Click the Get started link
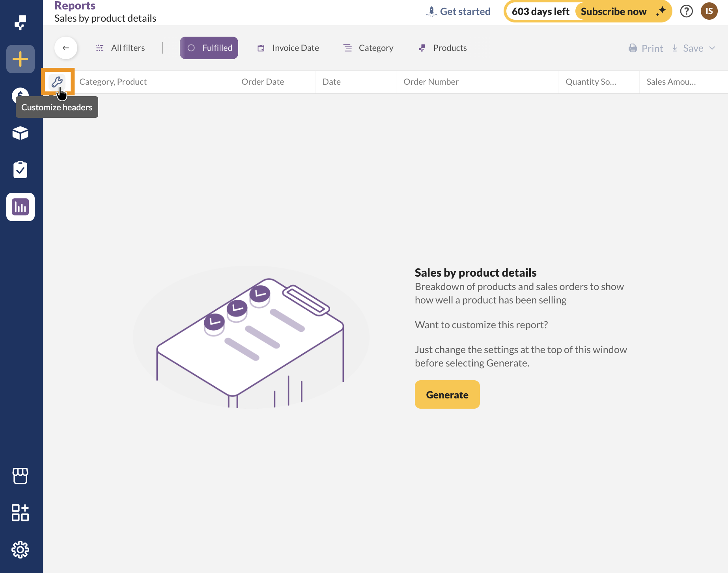This screenshot has height=573, width=728. click(x=458, y=11)
